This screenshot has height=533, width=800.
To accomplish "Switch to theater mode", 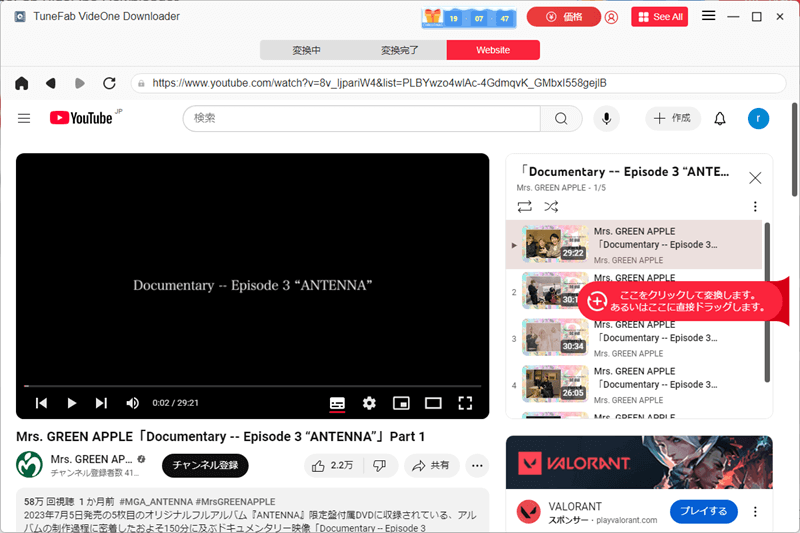I will (433, 403).
